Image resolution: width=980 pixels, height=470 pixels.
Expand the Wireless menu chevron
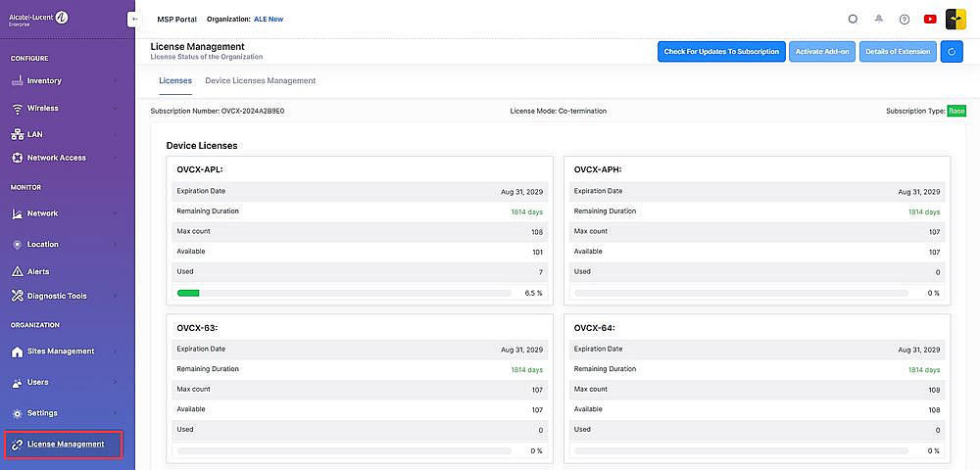click(x=116, y=109)
